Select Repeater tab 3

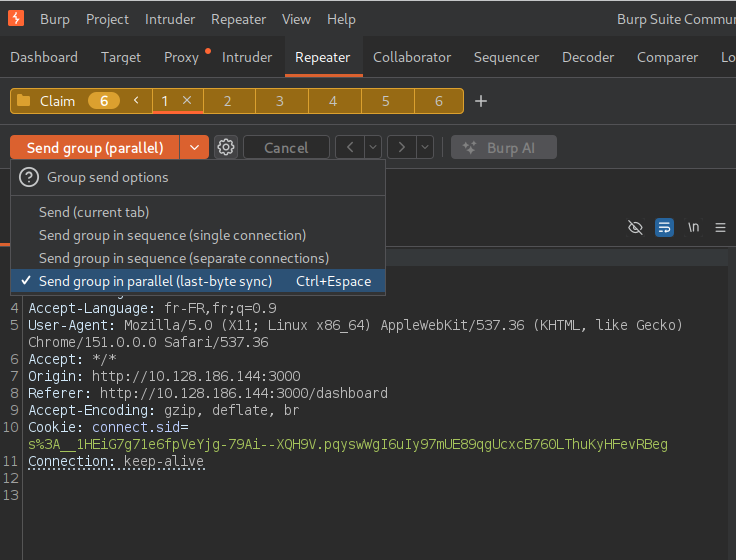[280, 101]
